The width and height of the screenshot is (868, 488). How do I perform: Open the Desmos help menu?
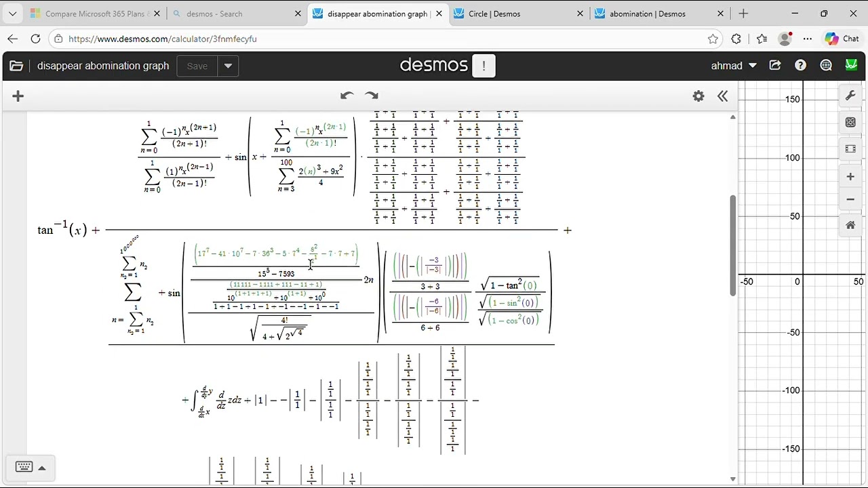801,66
